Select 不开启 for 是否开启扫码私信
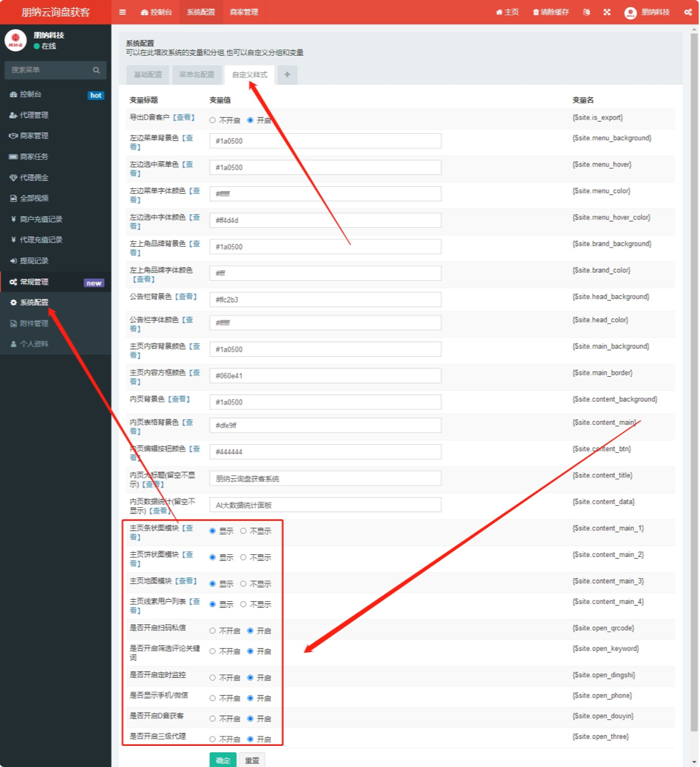Viewport: 700px width, 767px height. (x=212, y=630)
